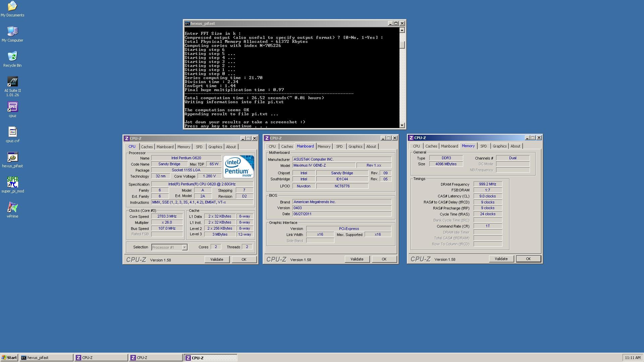Click the hexus_pifast console title icon
Screen dimensions: 644x362
[x=187, y=23]
